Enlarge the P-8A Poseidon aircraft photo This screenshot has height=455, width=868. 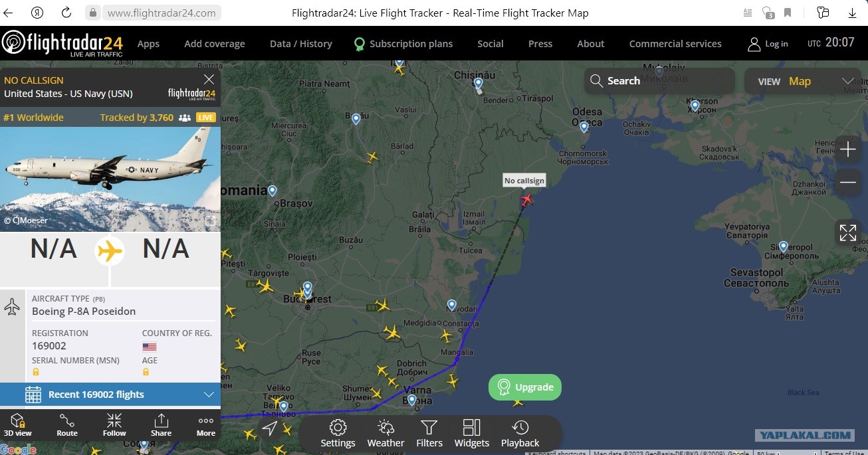110,179
